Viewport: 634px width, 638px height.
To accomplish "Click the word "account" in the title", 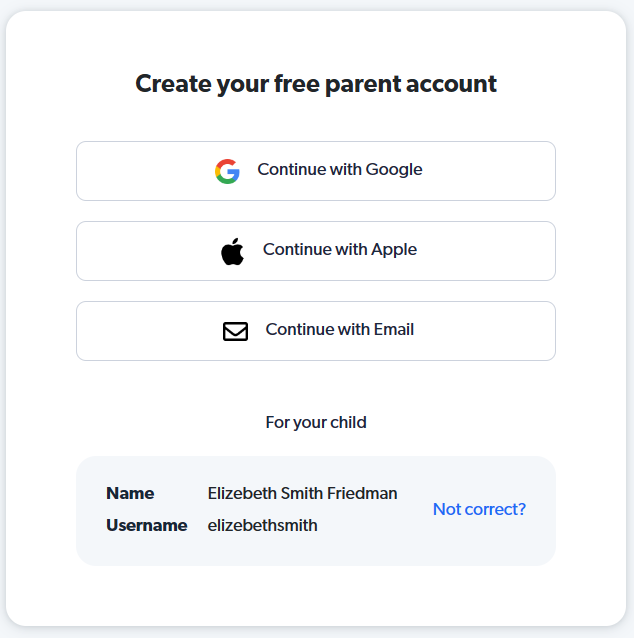I will (x=451, y=84).
